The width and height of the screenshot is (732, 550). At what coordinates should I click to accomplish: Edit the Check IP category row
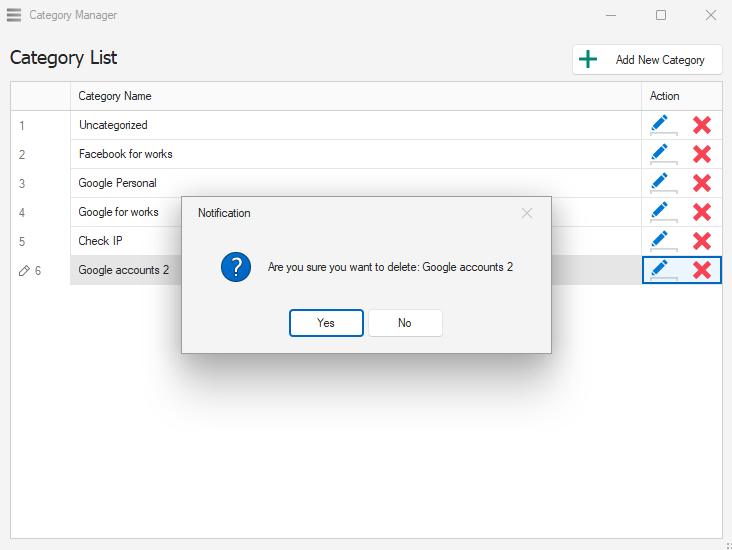660,241
